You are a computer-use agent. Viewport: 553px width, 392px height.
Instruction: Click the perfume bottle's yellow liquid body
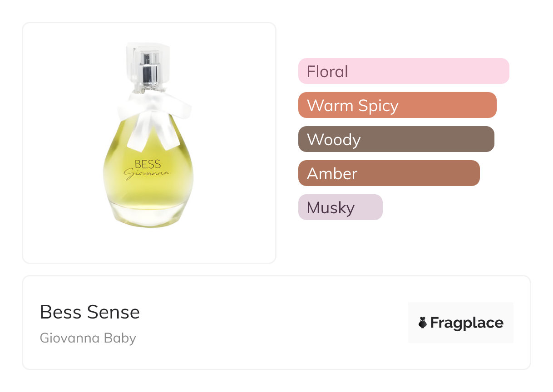pyautogui.click(x=148, y=191)
